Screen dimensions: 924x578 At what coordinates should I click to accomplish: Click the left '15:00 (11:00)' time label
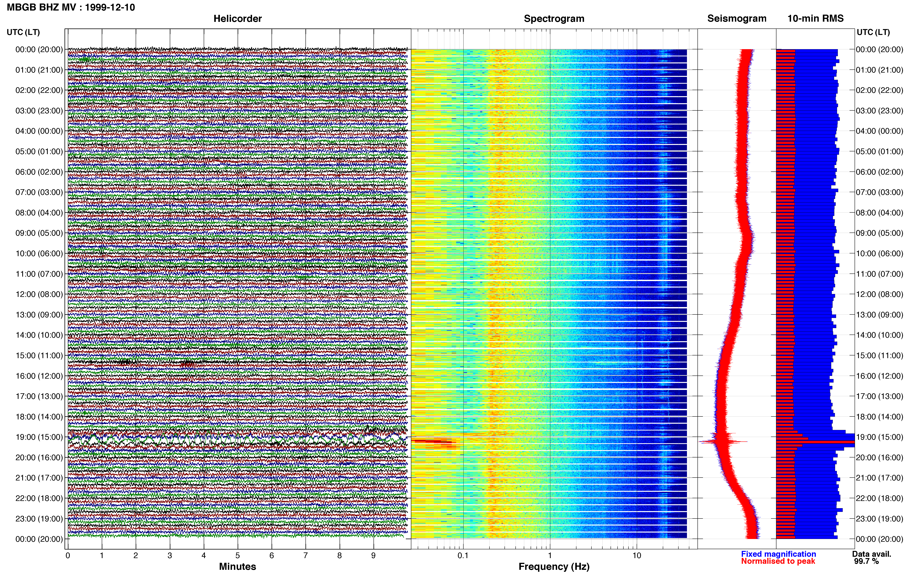(x=39, y=355)
